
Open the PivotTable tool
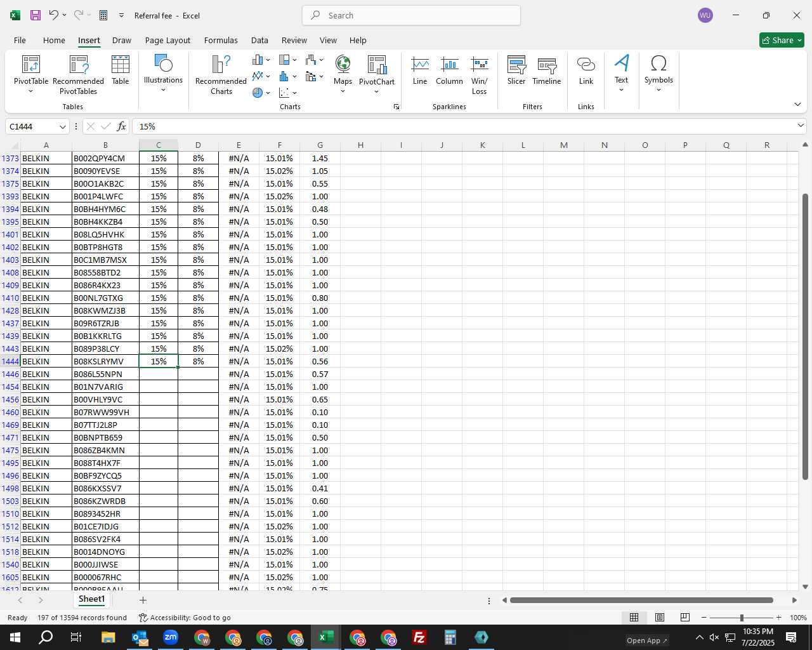point(31,75)
